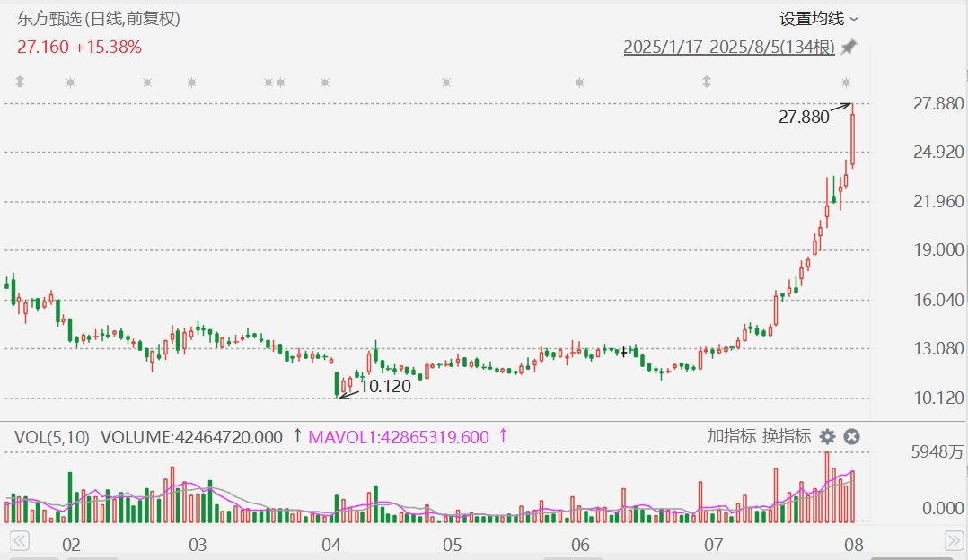Viewport: 968px width, 560px height.
Task: Click the event marker above the August candle
Action: pos(847,82)
